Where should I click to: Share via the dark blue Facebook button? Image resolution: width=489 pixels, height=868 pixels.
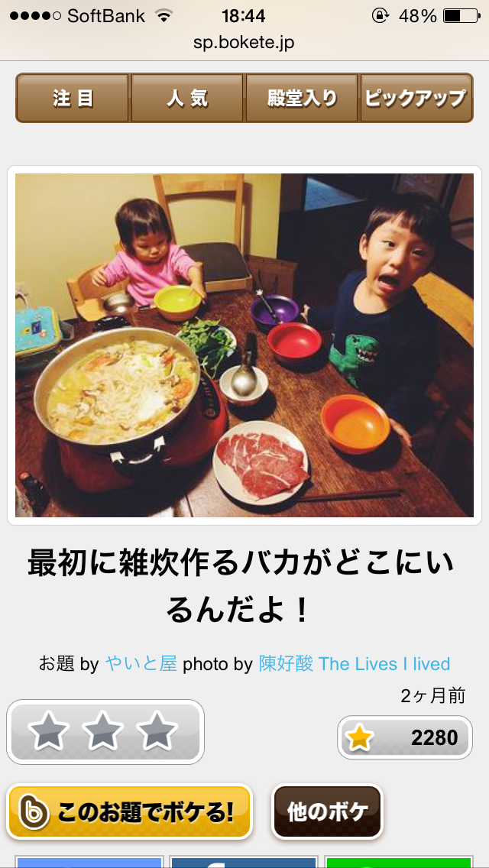(244, 862)
